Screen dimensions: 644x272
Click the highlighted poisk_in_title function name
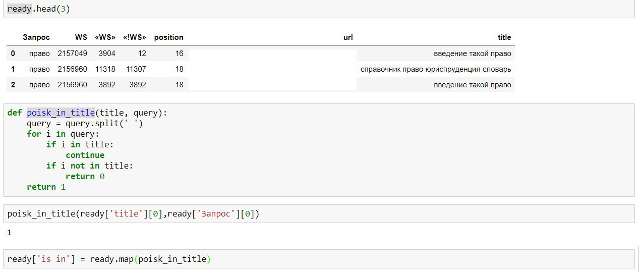point(61,113)
